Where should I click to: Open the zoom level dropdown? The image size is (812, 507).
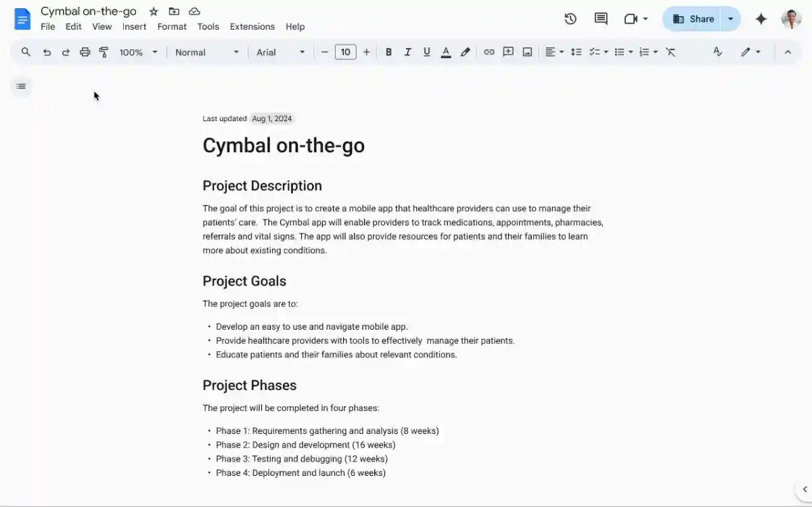click(x=139, y=52)
